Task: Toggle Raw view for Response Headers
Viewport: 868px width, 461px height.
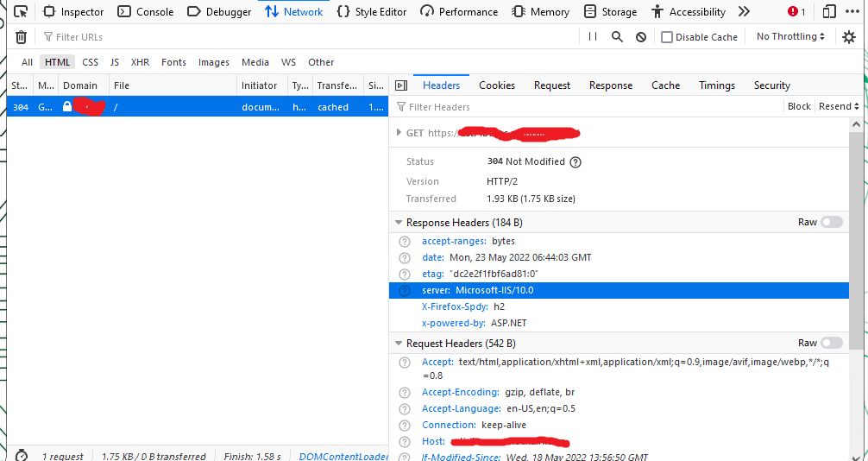Action: click(x=831, y=222)
